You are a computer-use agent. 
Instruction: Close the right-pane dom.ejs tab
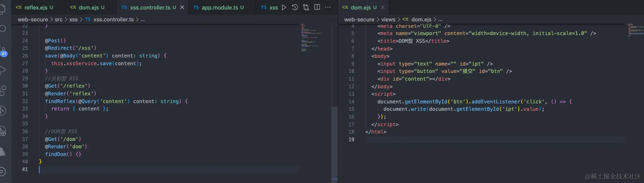[382, 7]
